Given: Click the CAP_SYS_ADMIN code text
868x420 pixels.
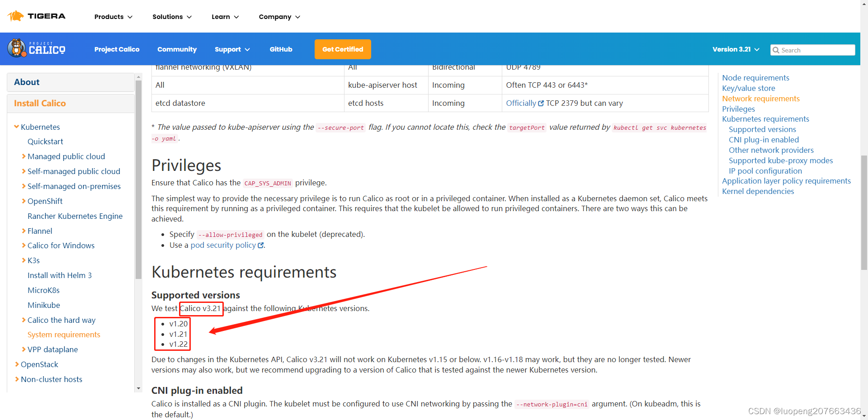Looking at the screenshot, I should [x=268, y=183].
